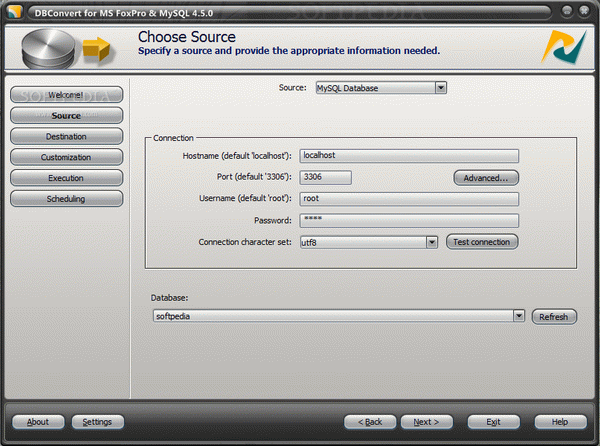Click the Choose Source heading

pyautogui.click(x=187, y=37)
